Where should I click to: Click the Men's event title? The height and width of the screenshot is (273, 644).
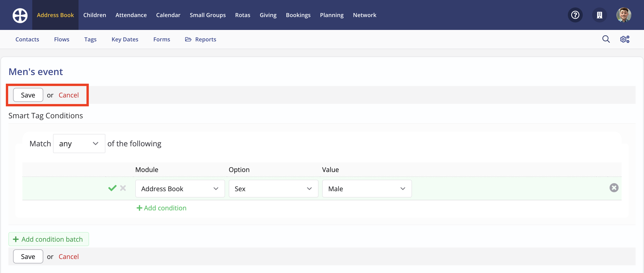(36, 72)
